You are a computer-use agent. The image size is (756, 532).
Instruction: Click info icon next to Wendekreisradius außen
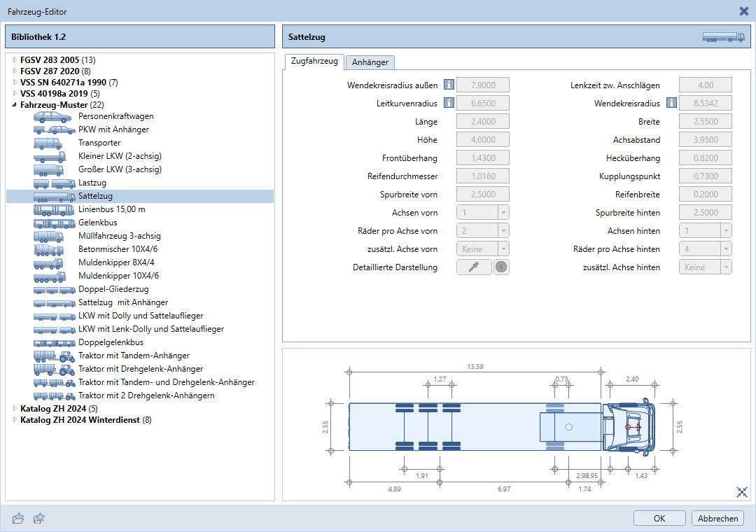(x=448, y=85)
